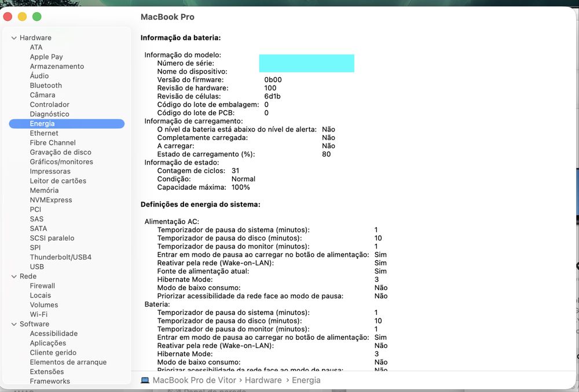579x392 pixels.
Task: Open Apple Pay hardware entry
Action: [x=46, y=57]
